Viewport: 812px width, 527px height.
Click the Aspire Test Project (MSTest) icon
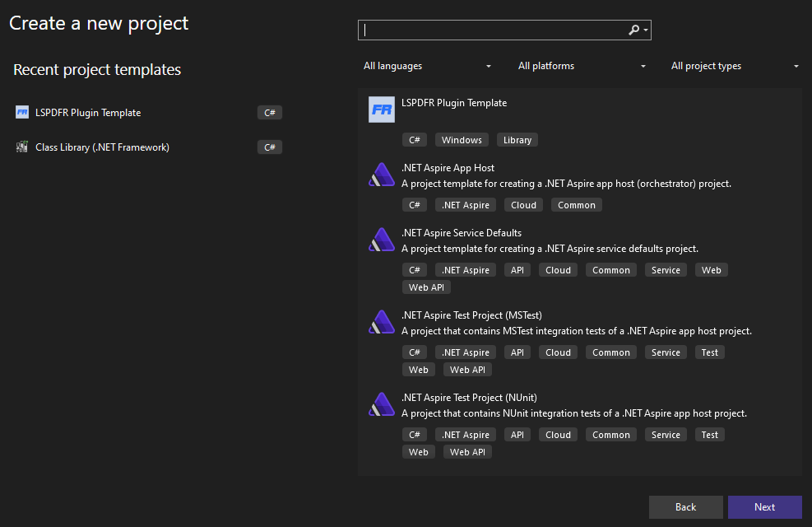click(382, 322)
